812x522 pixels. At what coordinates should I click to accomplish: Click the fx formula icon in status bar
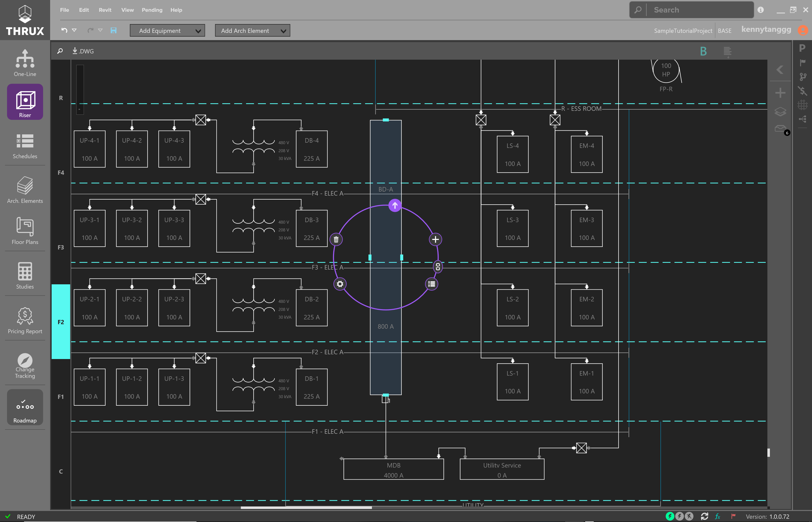[x=718, y=516]
